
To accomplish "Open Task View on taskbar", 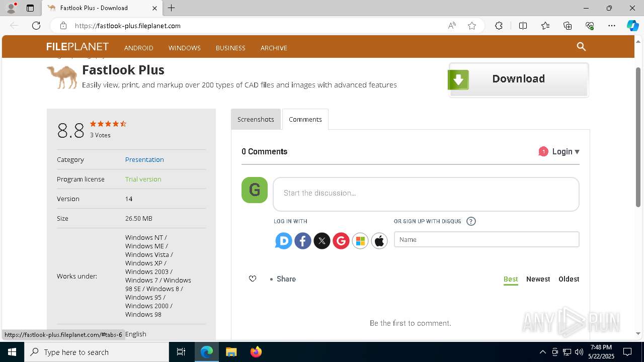I will coord(181,352).
